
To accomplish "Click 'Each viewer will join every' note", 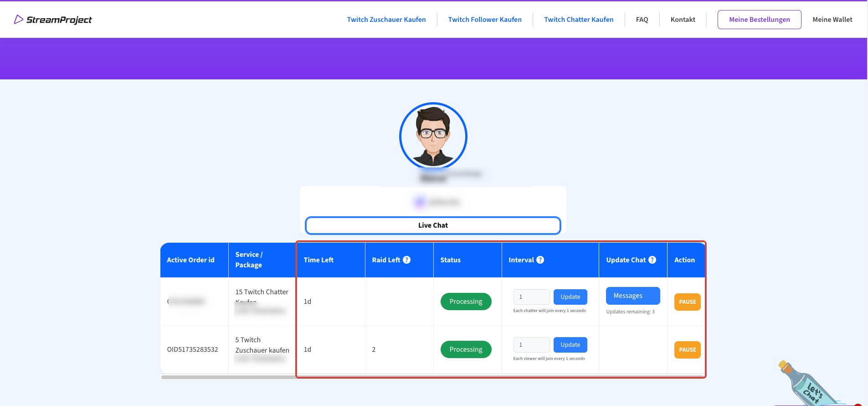I will tap(549, 359).
